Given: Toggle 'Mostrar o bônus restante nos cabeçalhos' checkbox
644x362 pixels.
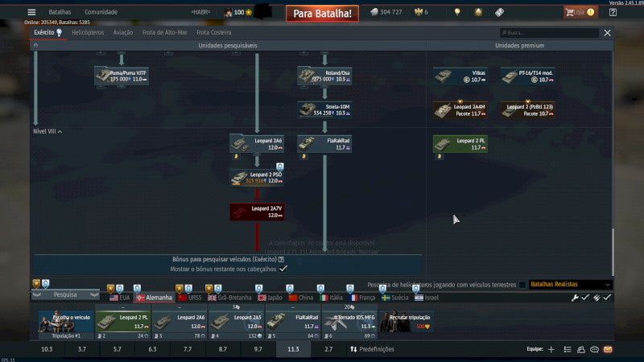Looking at the screenshot, I should [x=283, y=269].
